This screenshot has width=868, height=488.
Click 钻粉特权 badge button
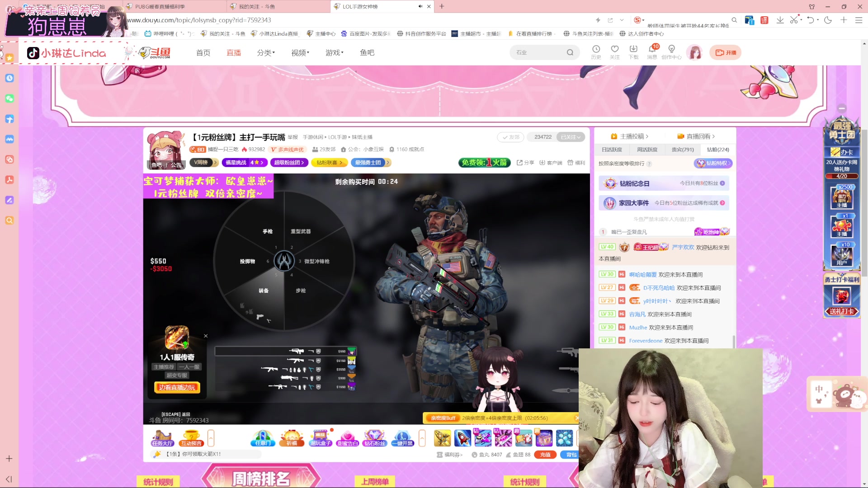(713, 163)
